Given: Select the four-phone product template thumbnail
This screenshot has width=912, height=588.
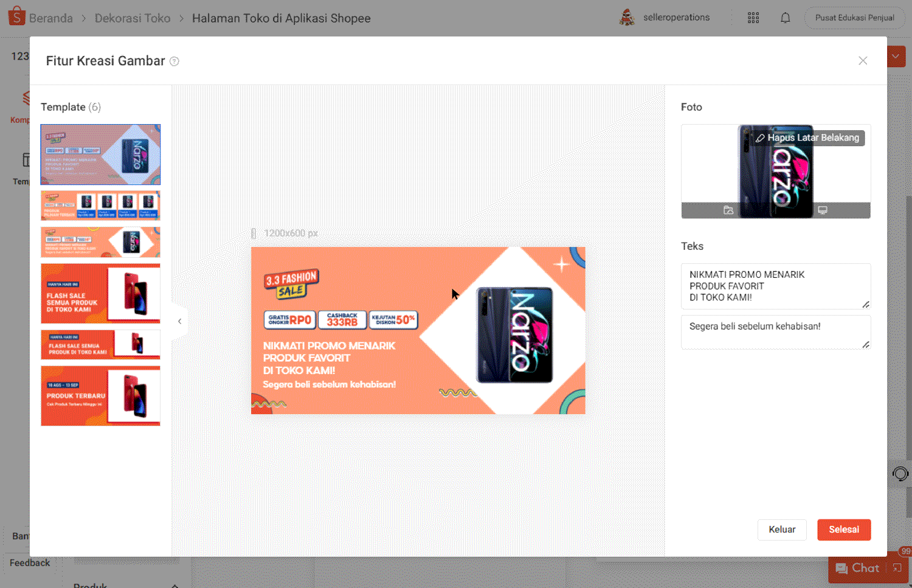Looking at the screenshot, I should [100, 206].
